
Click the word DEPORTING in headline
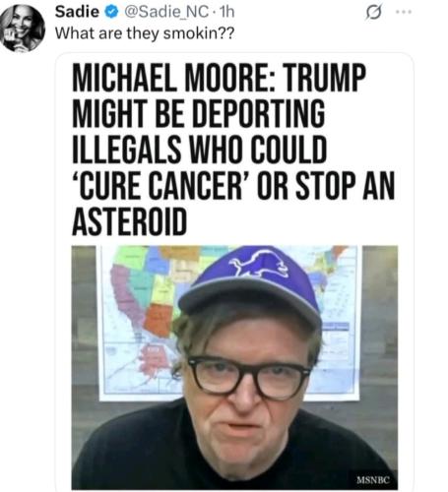pyautogui.click(x=258, y=113)
